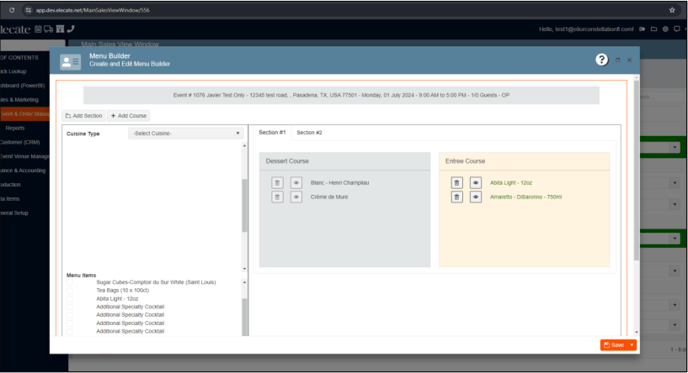Open Quick Lookup in the sidebar
688x373 pixels.
click(13, 71)
